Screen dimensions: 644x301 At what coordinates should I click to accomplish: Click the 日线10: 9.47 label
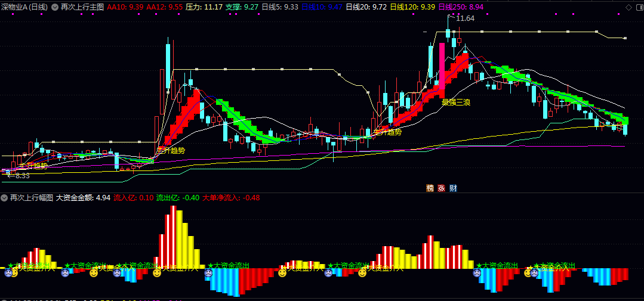(322, 7)
